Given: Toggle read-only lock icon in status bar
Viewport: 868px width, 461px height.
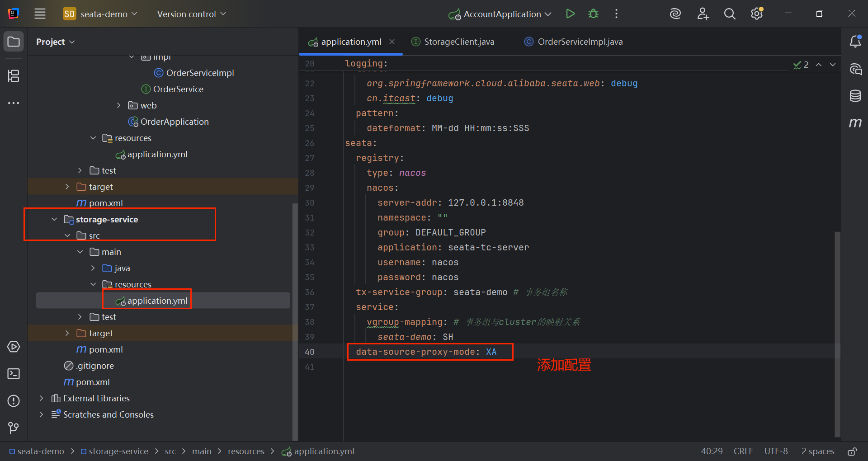Looking at the screenshot, I should point(852,452).
